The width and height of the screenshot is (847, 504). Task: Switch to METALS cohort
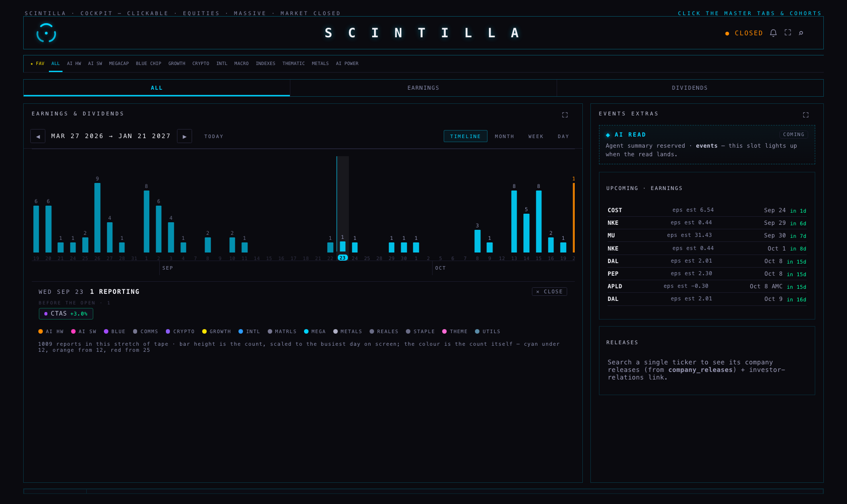[320, 64]
